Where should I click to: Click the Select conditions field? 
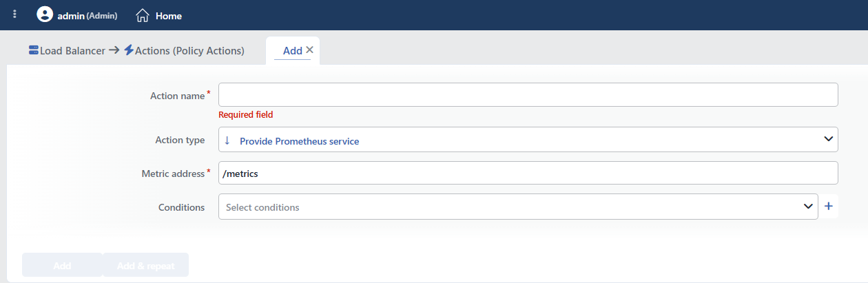518,207
